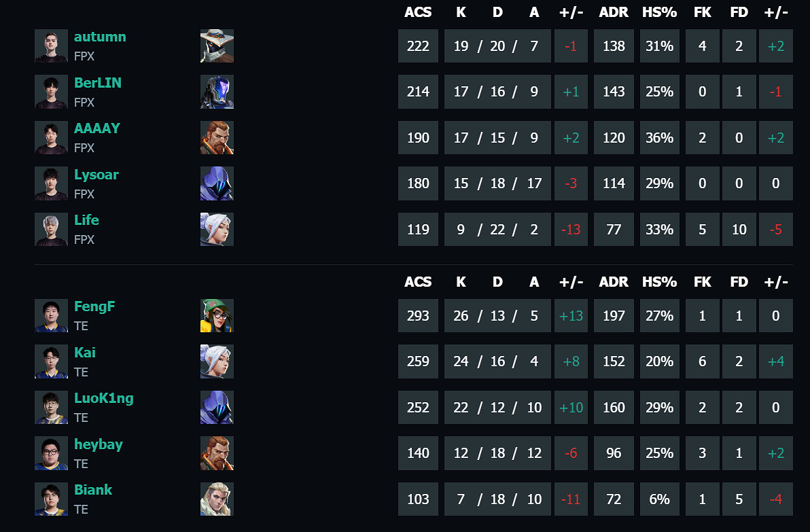Click Biank's player portrait

pos(52,499)
